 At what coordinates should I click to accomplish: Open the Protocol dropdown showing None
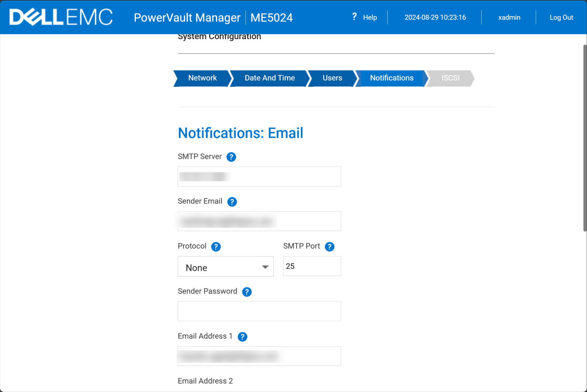coord(226,267)
